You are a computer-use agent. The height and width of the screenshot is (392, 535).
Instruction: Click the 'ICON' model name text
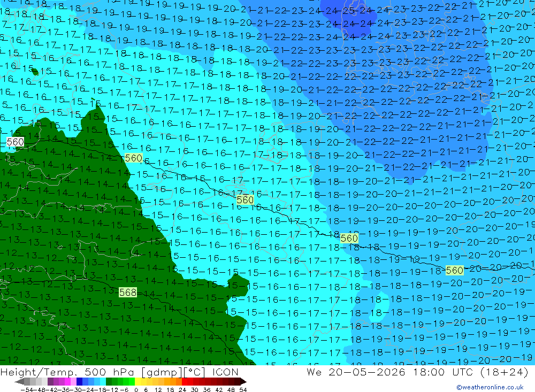click(x=225, y=372)
